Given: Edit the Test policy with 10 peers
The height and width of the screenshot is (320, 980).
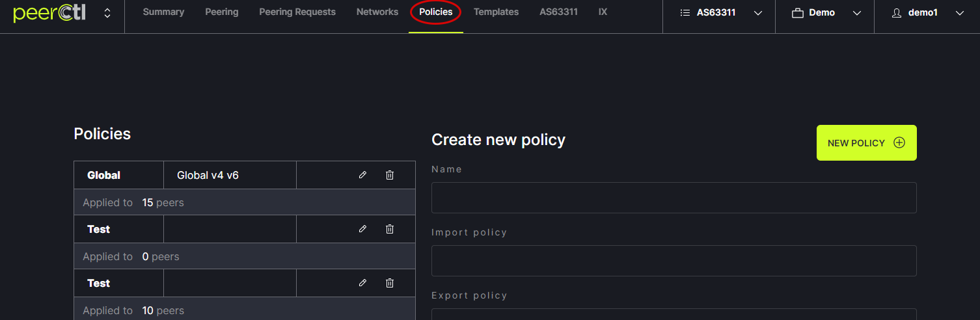Looking at the screenshot, I should coord(362,283).
